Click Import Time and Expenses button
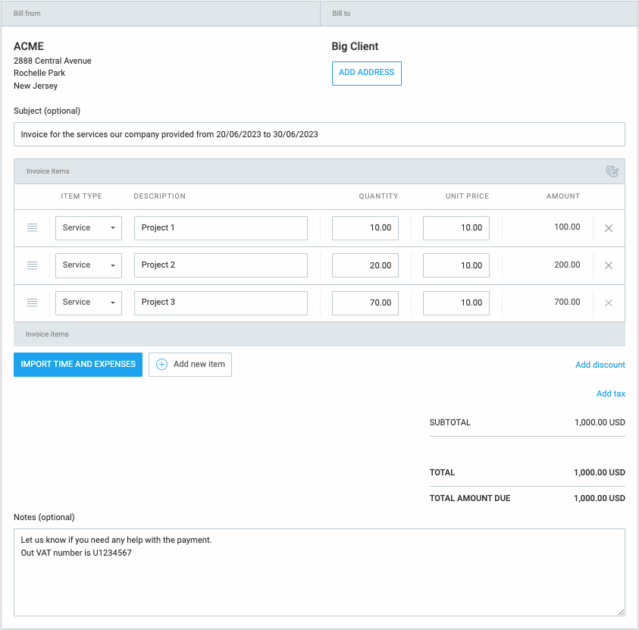The image size is (639, 630). pyautogui.click(x=78, y=364)
